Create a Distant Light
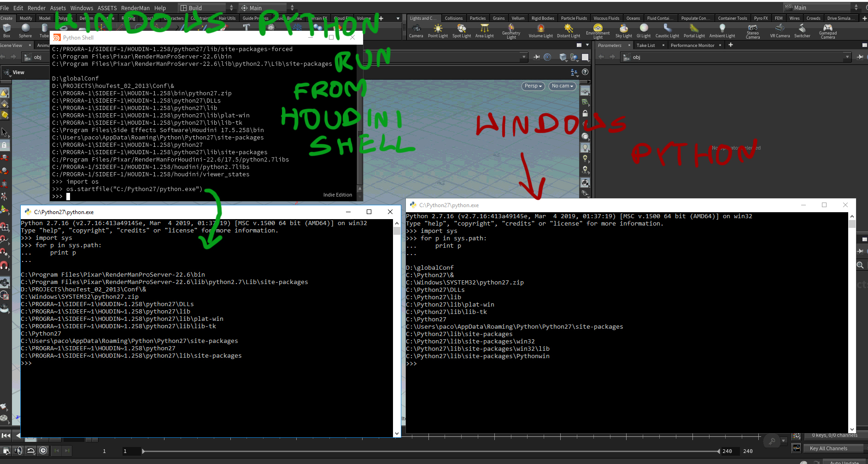This screenshot has width=868, height=464. pyautogui.click(x=569, y=31)
